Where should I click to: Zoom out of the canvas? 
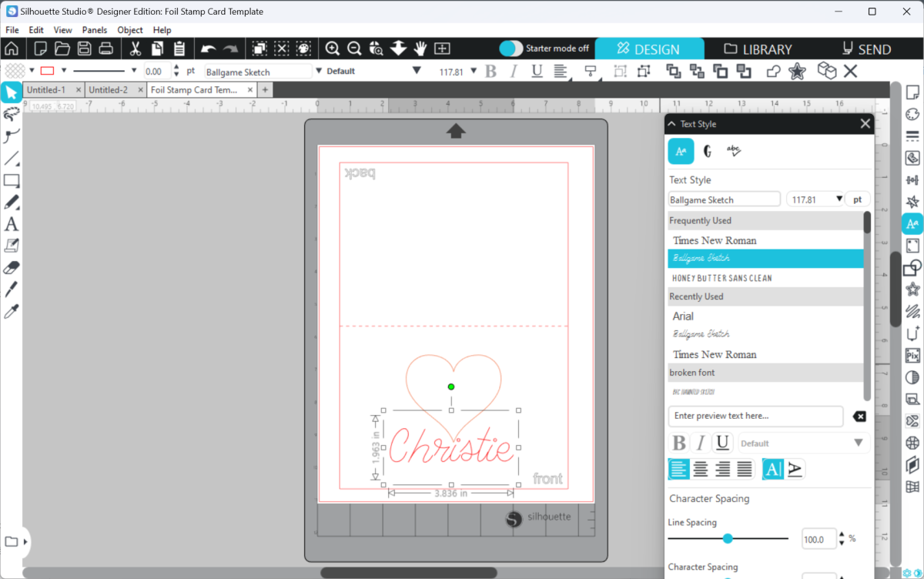pos(354,49)
